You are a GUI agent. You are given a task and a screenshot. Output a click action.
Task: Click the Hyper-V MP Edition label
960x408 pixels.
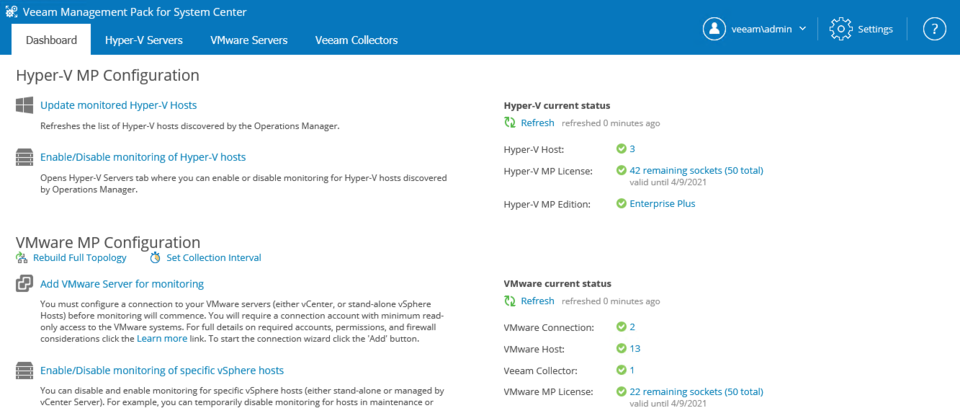(x=547, y=204)
